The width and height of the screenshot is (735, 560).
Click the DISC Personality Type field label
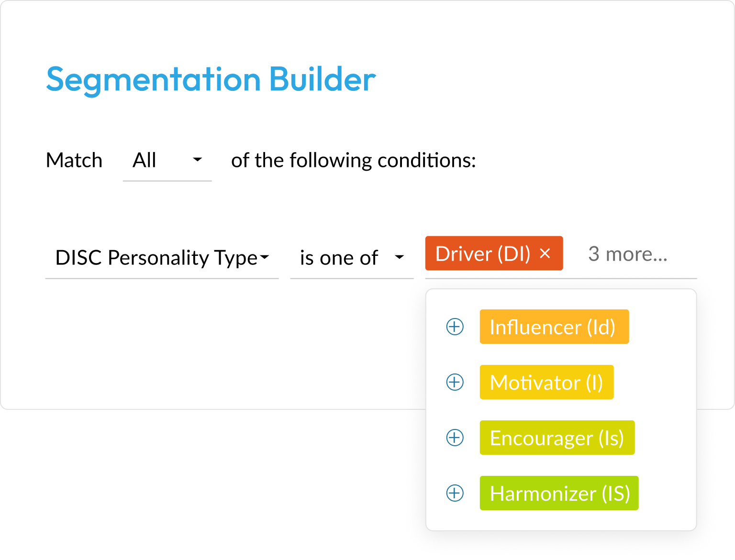click(156, 258)
